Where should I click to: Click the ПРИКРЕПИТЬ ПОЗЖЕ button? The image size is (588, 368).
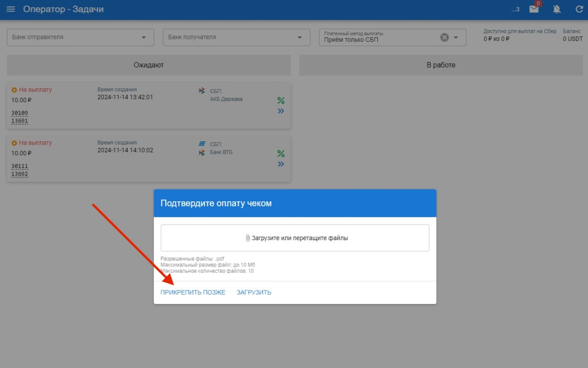(x=193, y=292)
